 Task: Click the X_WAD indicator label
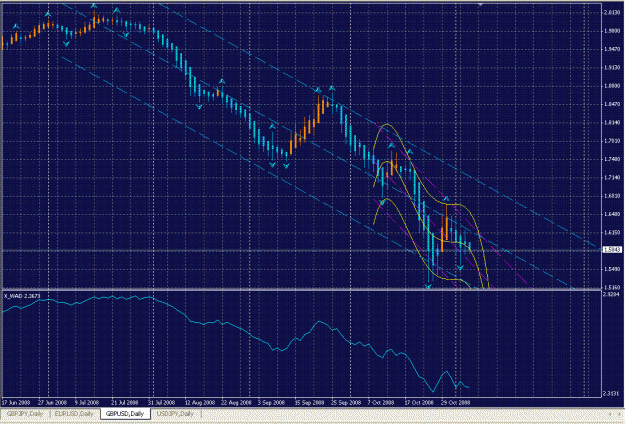22,296
